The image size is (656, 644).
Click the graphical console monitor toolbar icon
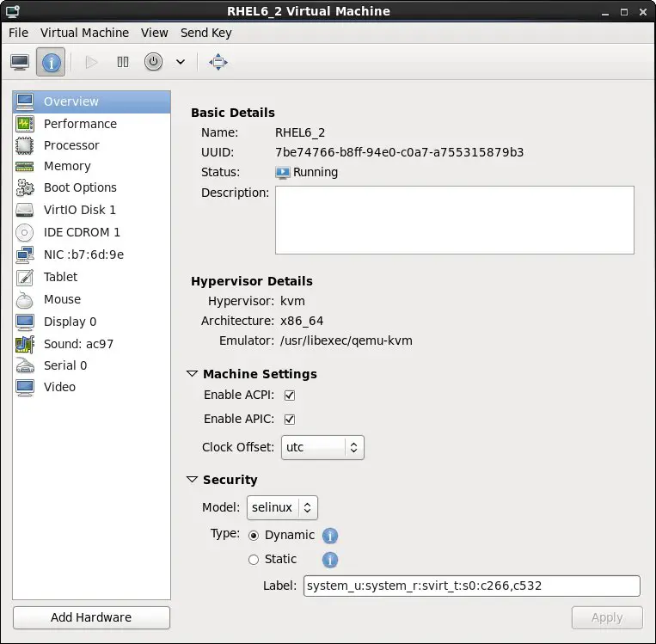(x=20, y=62)
